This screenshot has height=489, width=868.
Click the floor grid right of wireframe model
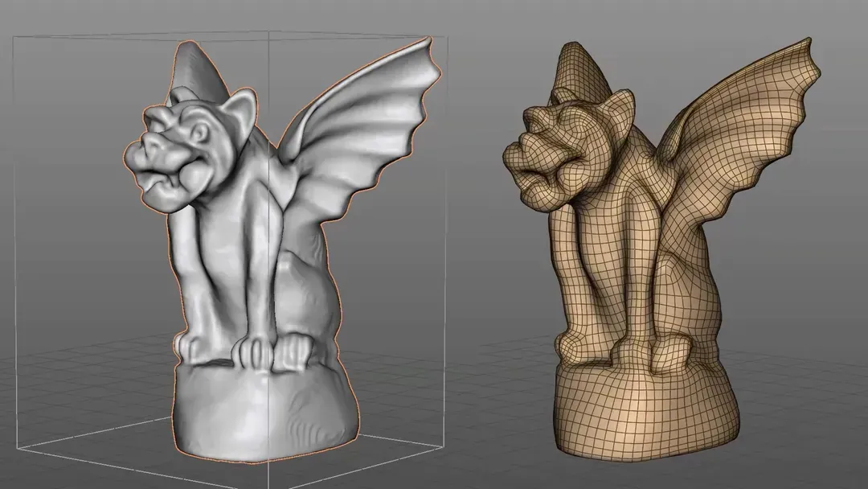click(804, 402)
